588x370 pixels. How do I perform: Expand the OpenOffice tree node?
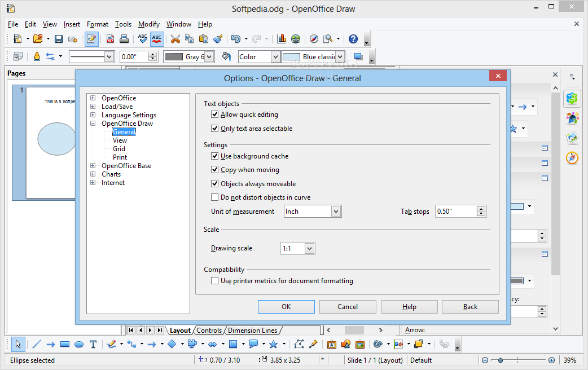click(93, 98)
